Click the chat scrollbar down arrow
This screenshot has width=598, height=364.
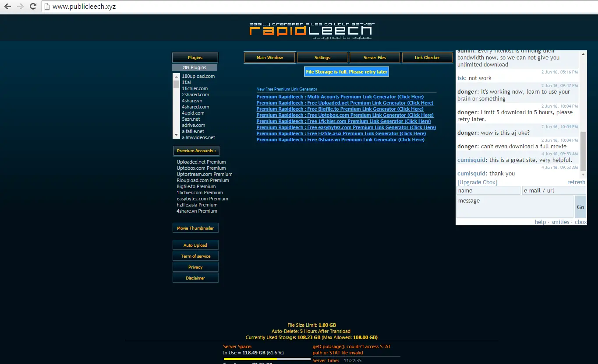[583, 175]
